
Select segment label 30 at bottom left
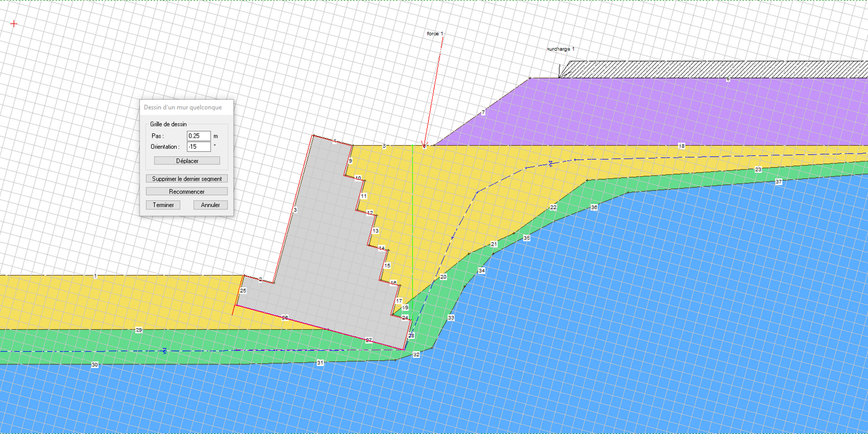pos(95,365)
